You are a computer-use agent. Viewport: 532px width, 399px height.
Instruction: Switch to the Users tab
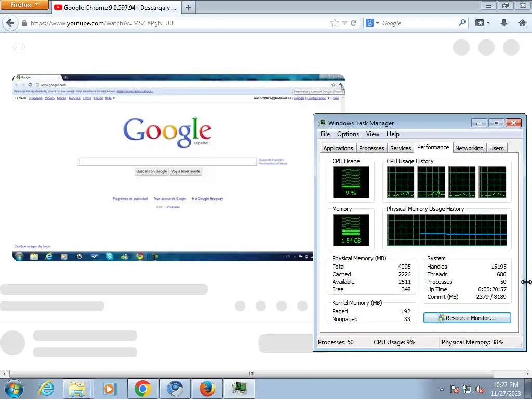(x=496, y=148)
